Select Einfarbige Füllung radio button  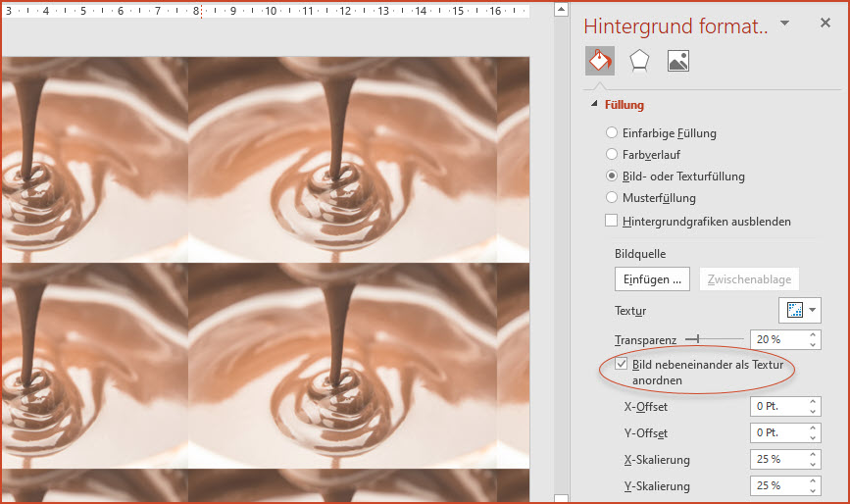(x=612, y=132)
